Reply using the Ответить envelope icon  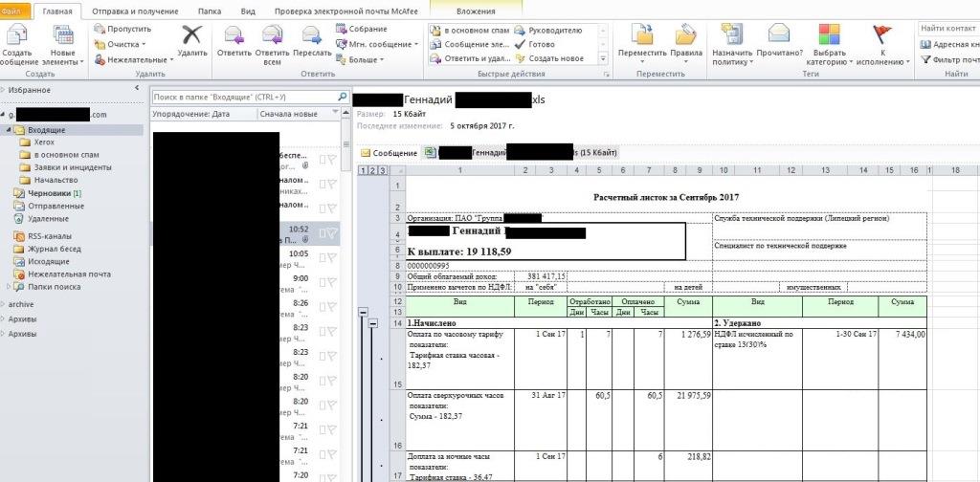tap(234, 34)
